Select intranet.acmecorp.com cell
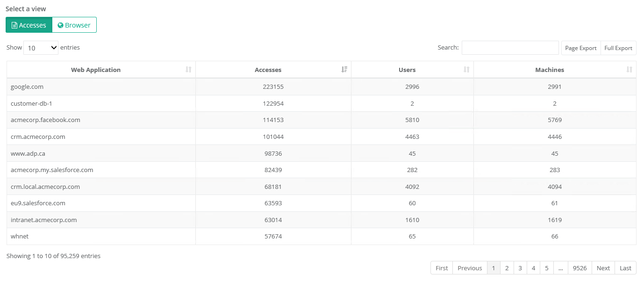 click(101, 220)
